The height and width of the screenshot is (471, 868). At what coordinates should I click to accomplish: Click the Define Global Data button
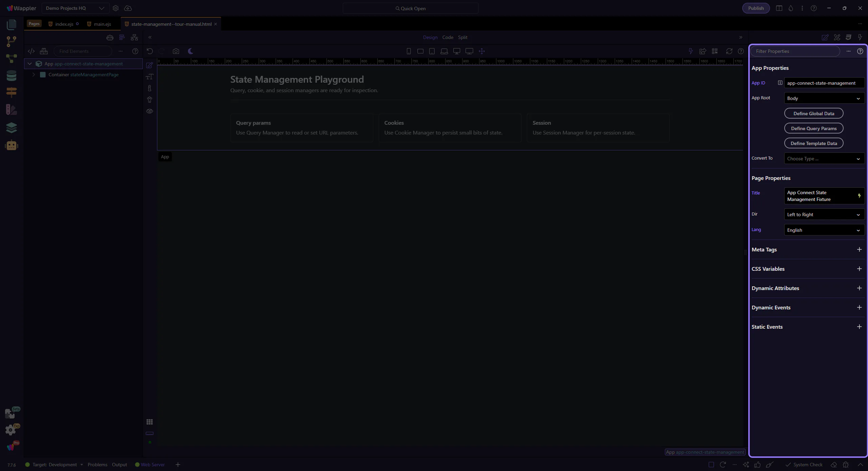coord(813,114)
